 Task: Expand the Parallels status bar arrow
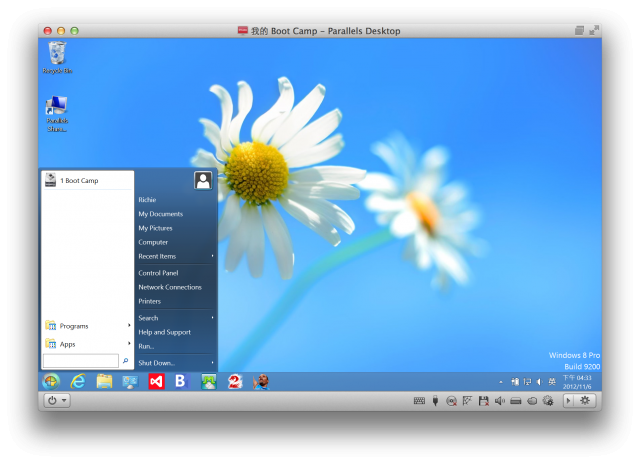tap(569, 400)
